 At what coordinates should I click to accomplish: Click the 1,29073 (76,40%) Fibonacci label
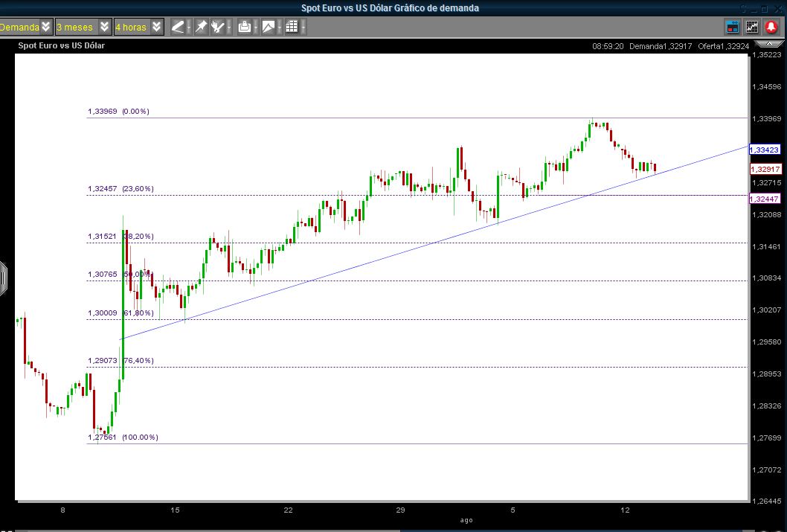coord(121,361)
